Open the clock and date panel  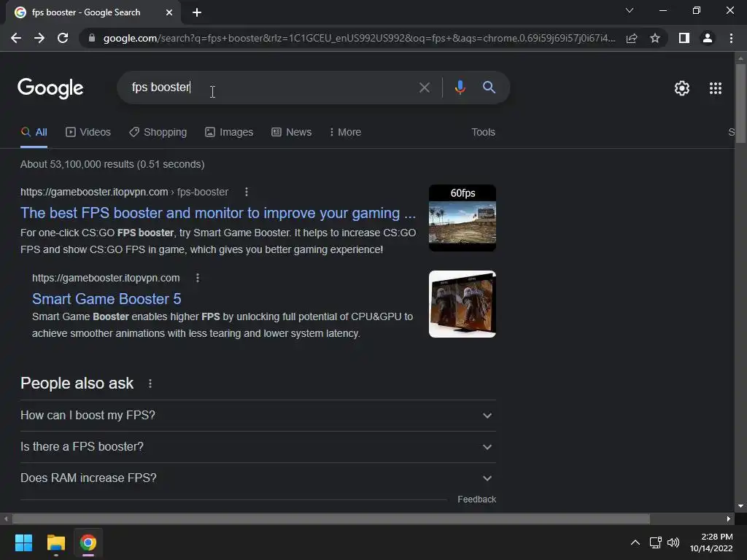coord(711,542)
